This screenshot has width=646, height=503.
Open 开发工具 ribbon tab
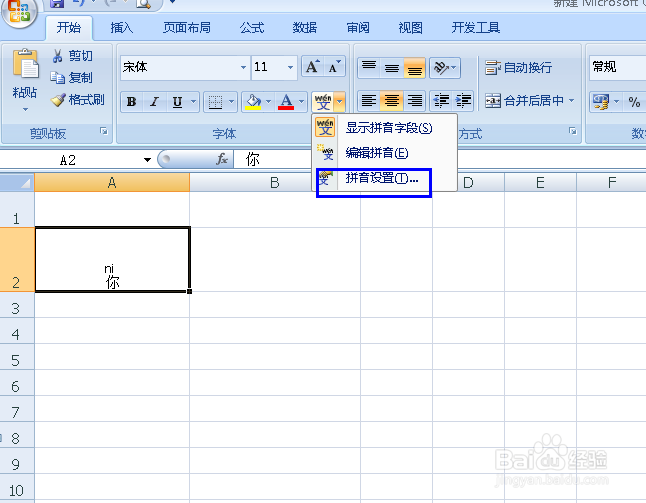click(x=475, y=28)
